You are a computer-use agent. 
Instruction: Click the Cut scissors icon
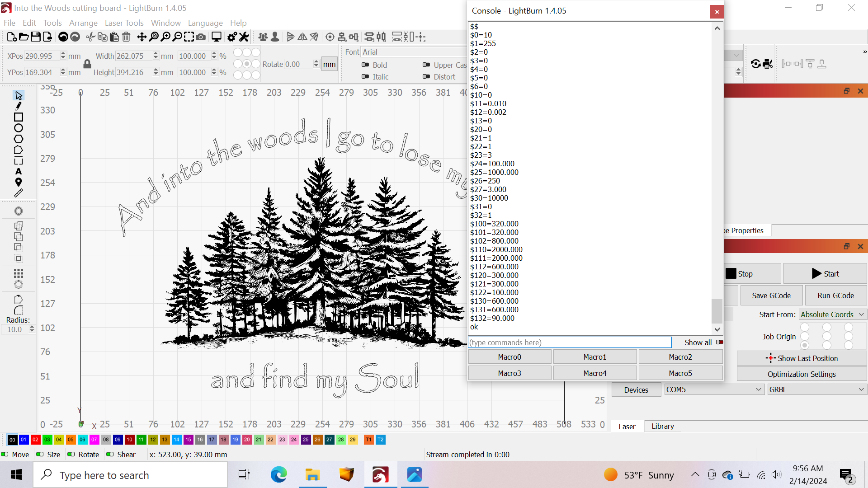click(x=91, y=37)
